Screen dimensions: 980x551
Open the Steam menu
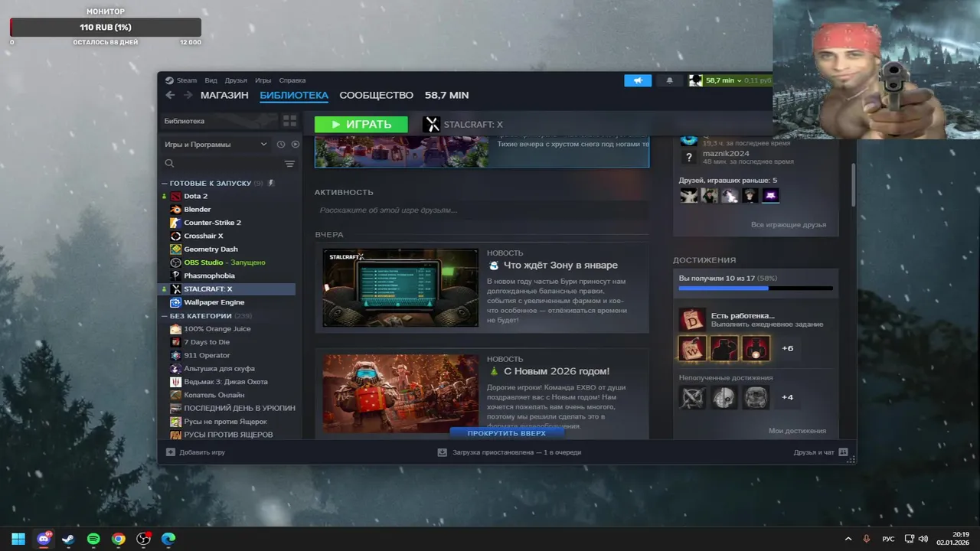tap(181, 80)
